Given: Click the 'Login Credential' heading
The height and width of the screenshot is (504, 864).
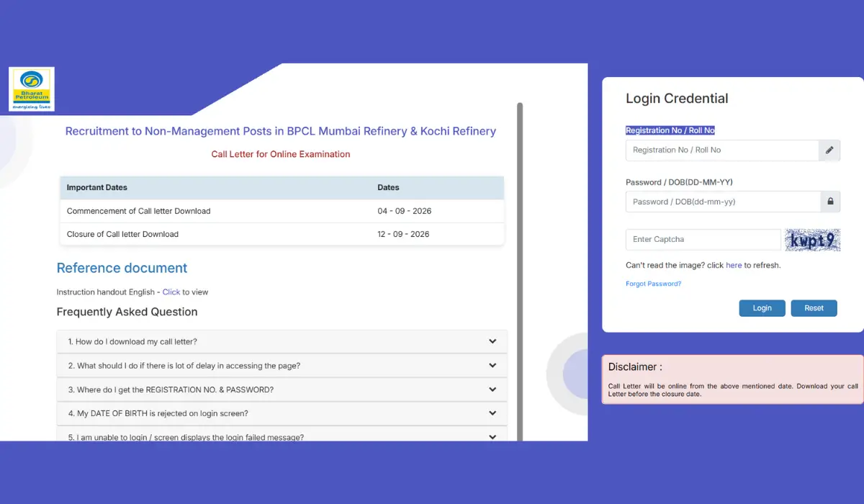Looking at the screenshot, I should pyautogui.click(x=677, y=99).
